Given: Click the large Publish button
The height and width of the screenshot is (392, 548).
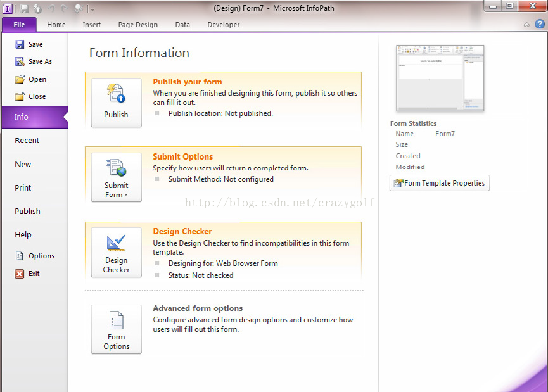Looking at the screenshot, I should pos(117,103).
